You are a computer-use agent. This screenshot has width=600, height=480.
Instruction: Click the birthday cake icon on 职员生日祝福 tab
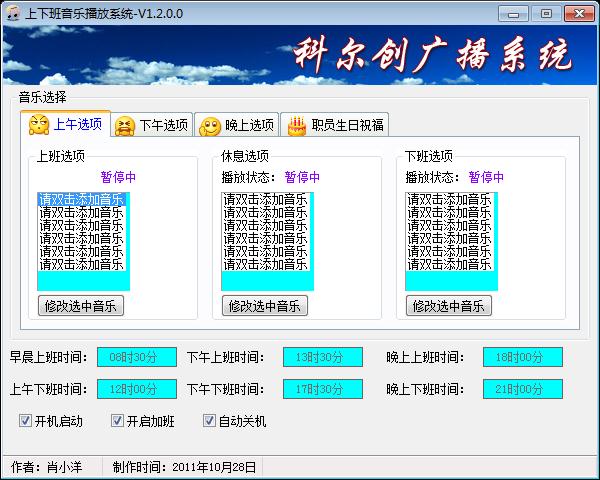(297, 126)
